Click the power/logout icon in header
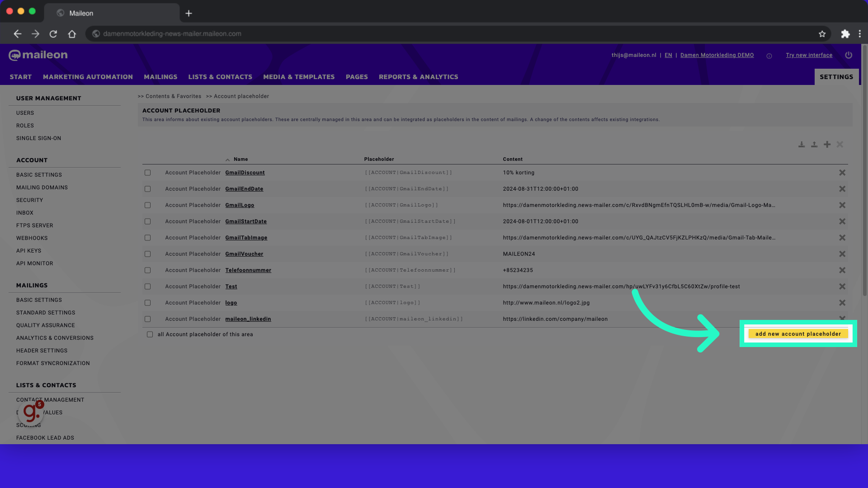868x488 pixels. pyautogui.click(x=849, y=55)
